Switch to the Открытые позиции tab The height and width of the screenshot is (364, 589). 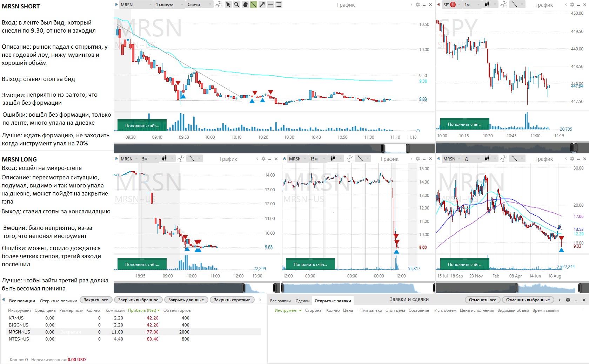(x=58, y=301)
